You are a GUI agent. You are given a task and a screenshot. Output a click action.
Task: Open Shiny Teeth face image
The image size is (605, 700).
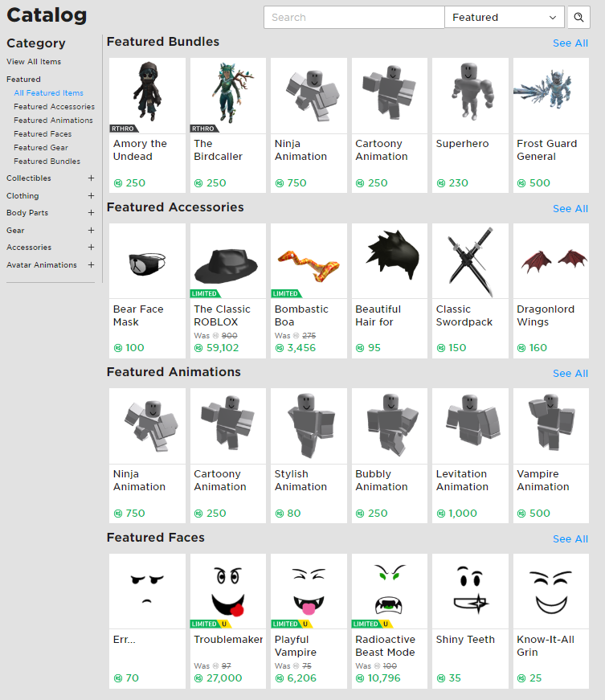[x=470, y=591]
